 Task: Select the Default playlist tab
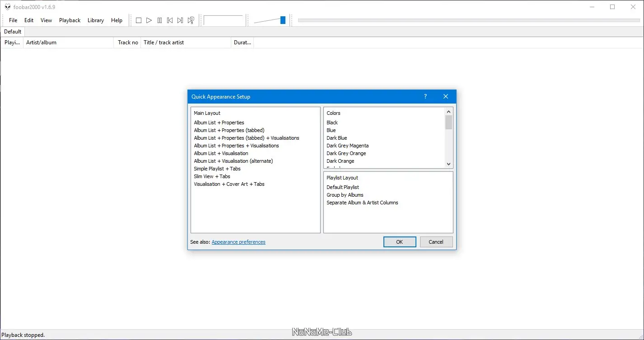click(x=13, y=32)
